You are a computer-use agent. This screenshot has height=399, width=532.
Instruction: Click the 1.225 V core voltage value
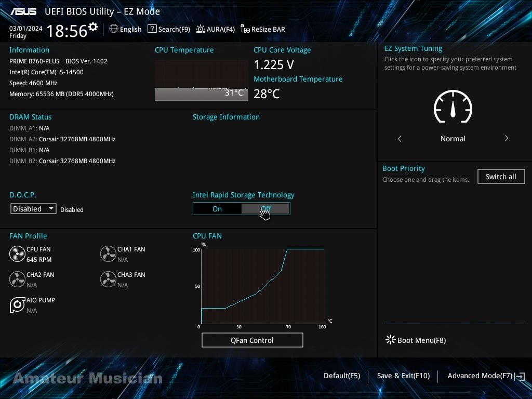274,64
